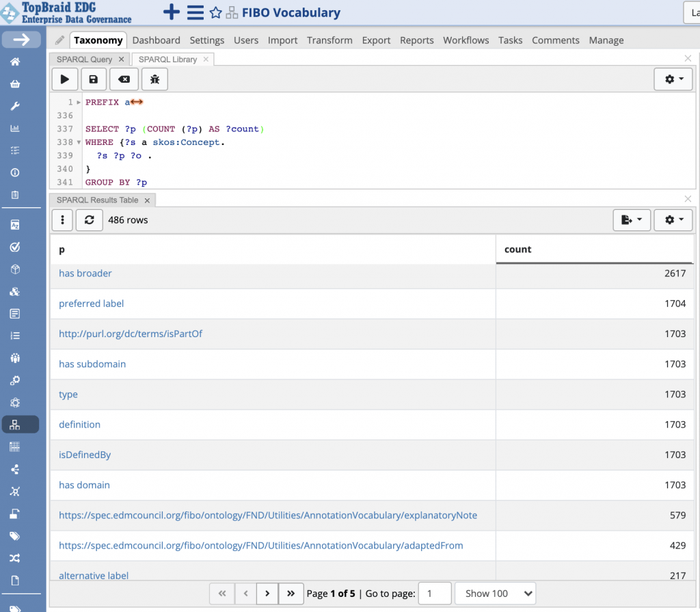Switch to the SPARQL Library tab
This screenshot has width=700, height=612.
168,59
